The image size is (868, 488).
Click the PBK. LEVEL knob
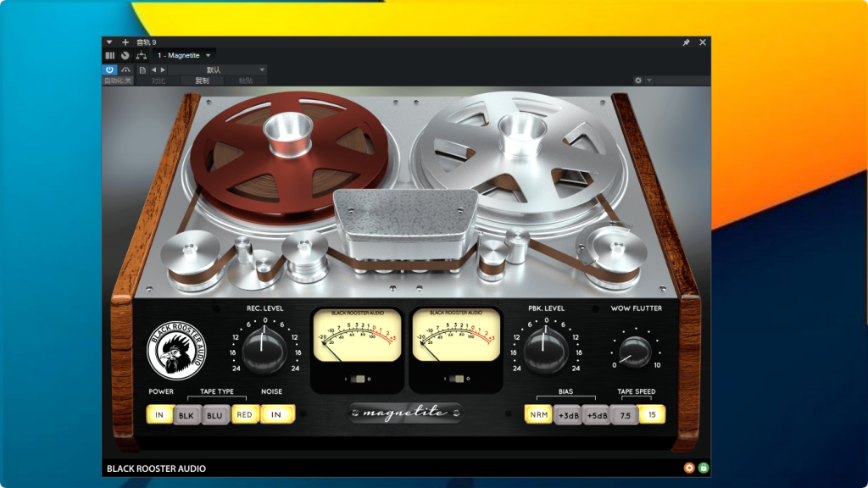[x=545, y=349]
